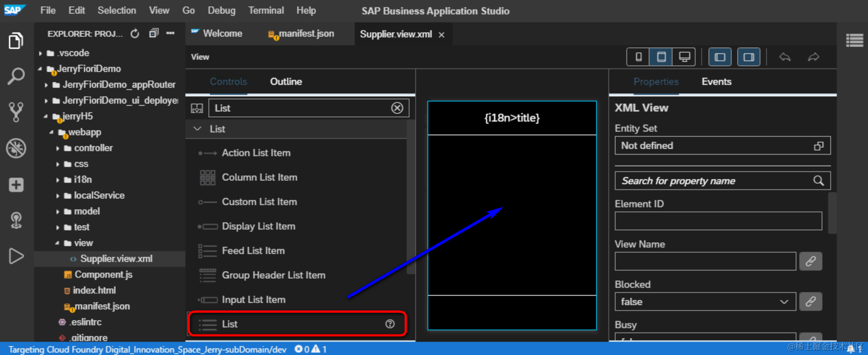
Task: Open Explorer more actions ellipsis
Action: click(x=171, y=33)
